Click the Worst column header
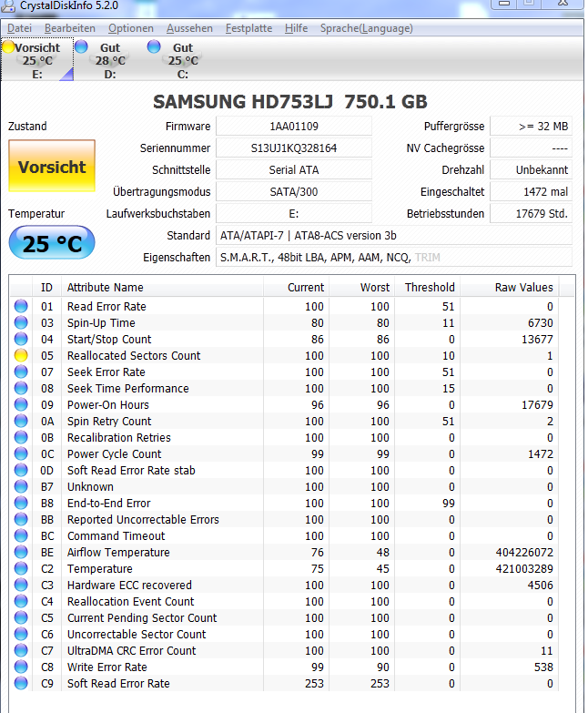 pyautogui.click(x=361, y=287)
